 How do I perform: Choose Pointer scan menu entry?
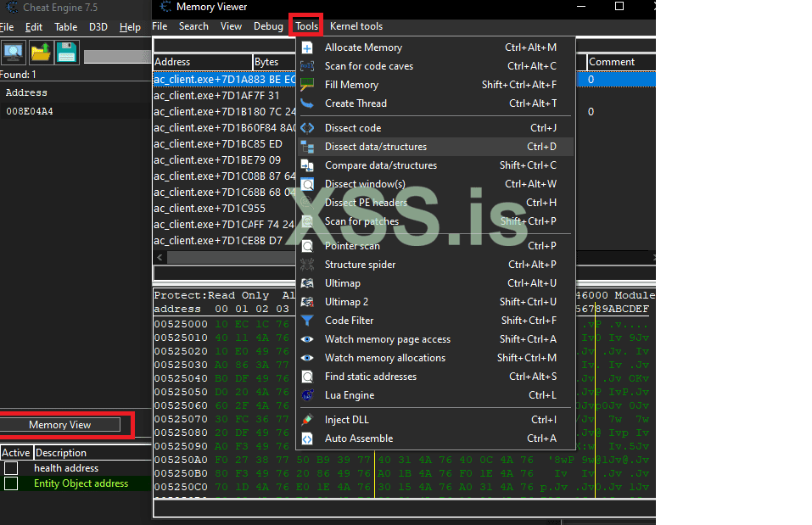tap(435, 246)
